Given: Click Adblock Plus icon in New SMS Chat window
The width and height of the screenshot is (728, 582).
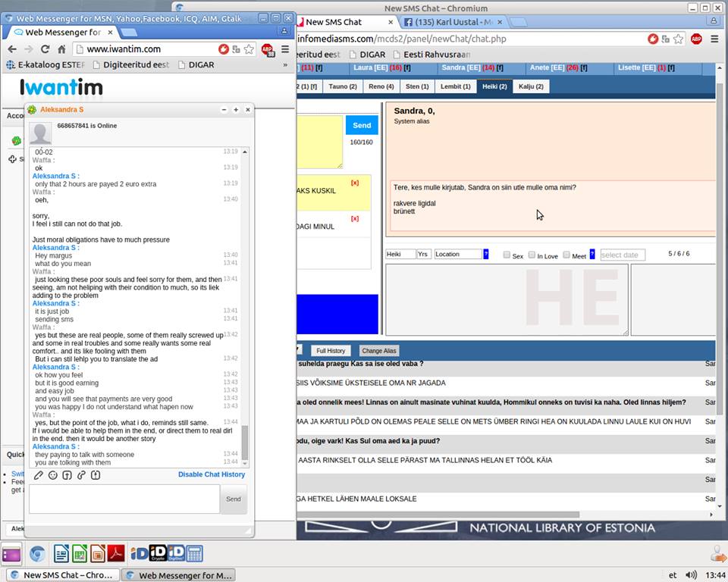Looking at the screenshot, I should coord(696,39).
